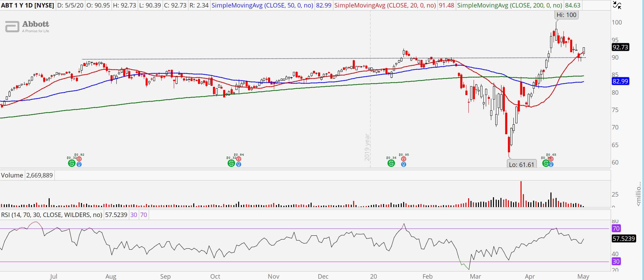Click the date D: 5/5/20 in header
Viewport: 644px width, 280px height.
coord(70,5)
